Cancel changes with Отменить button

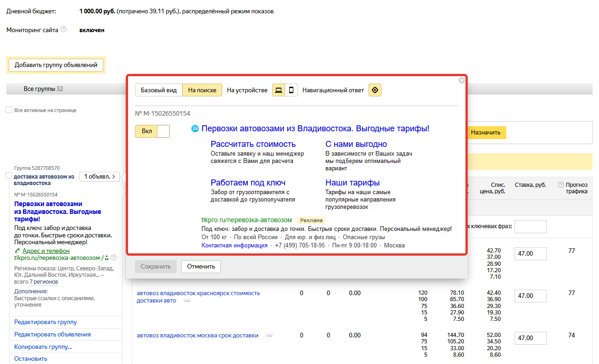(201, 266)
